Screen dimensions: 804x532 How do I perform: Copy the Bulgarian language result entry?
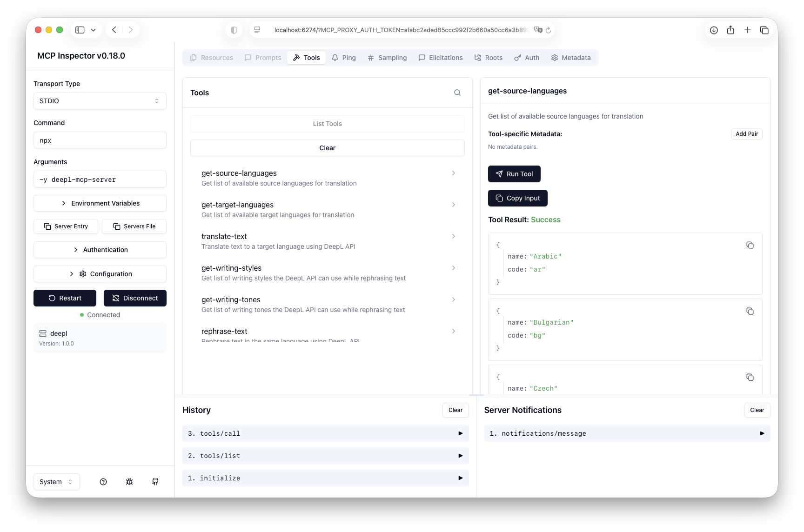(x=750, y=311)
